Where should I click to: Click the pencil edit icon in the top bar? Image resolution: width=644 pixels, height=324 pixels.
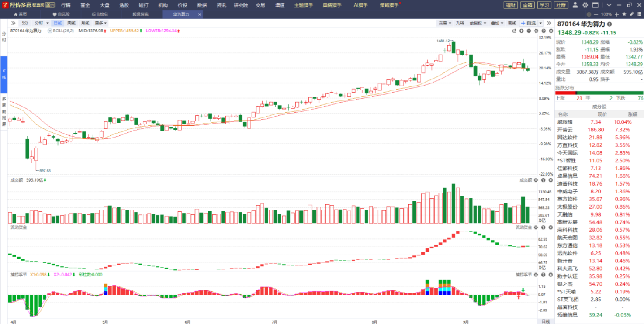point(632,14)
